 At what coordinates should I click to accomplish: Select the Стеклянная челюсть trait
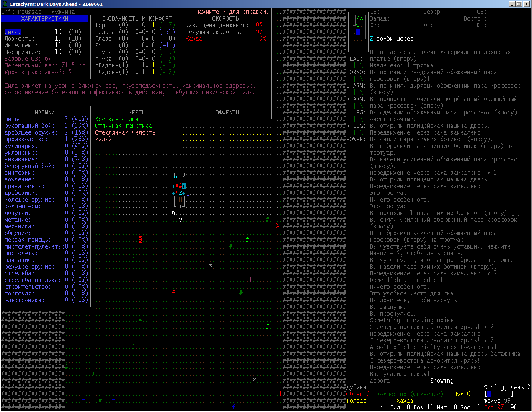pos(125,132)
